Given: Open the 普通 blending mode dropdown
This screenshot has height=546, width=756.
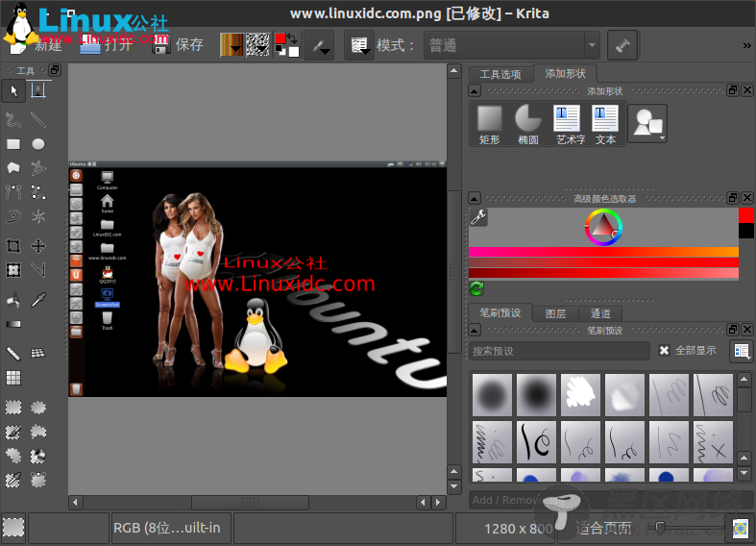Looking at the screenshot, I should [x=512, y=45].
